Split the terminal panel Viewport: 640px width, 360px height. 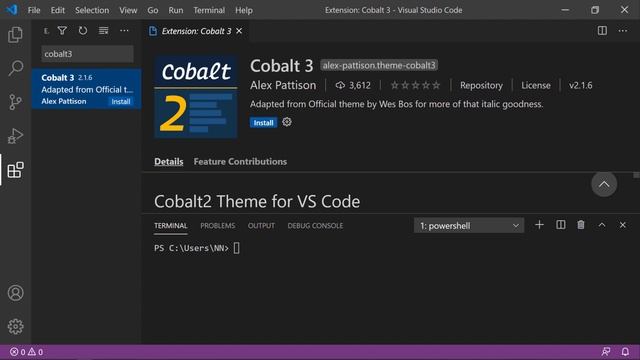coord(561,225)
